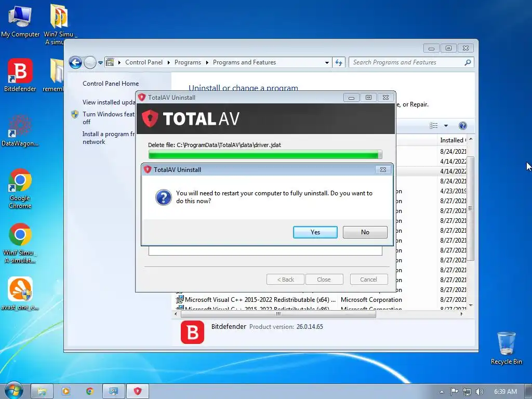Open Help in Programs and Features

point(463,126)
